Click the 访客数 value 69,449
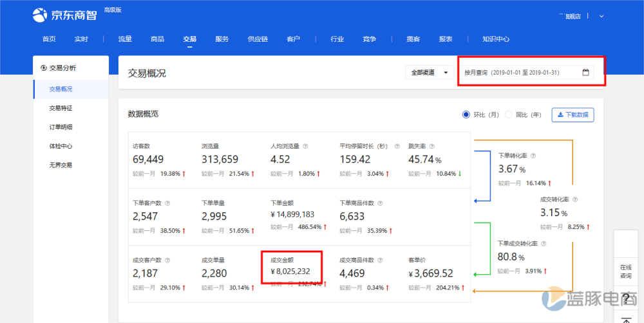The image size is (644, 323). 148,159
